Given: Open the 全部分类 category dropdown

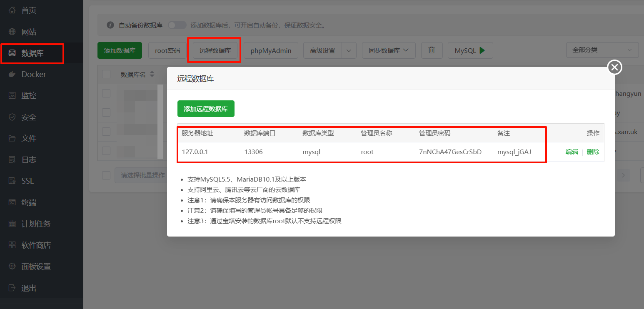Looking at the screenshot, I should click(602, 50).
